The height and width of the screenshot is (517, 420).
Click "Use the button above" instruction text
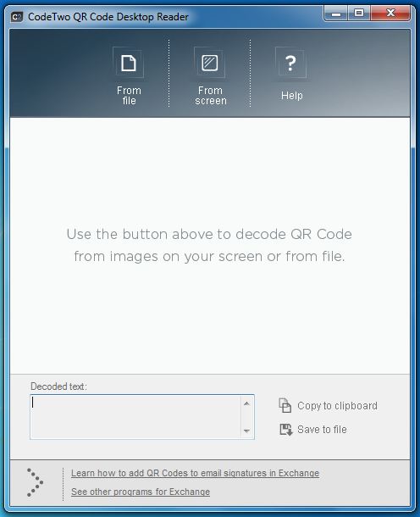point(209,245)
